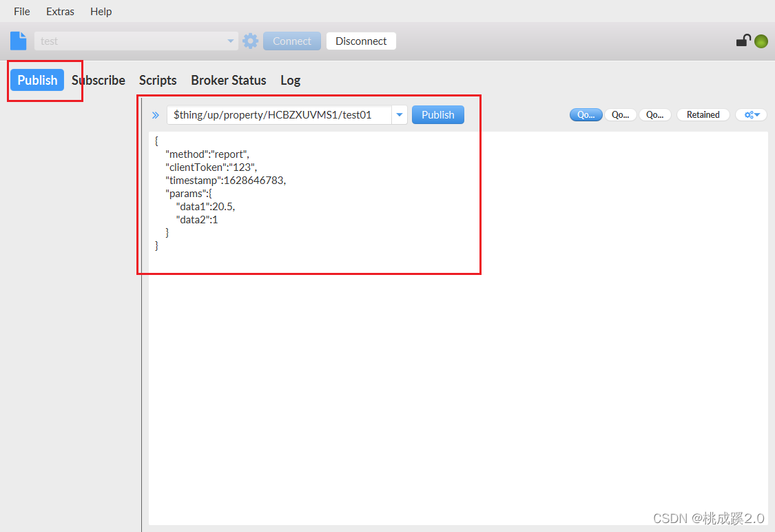The image size is (775, 532).
Task: Expand the topic history dropdown arrow
Action: 400,115
